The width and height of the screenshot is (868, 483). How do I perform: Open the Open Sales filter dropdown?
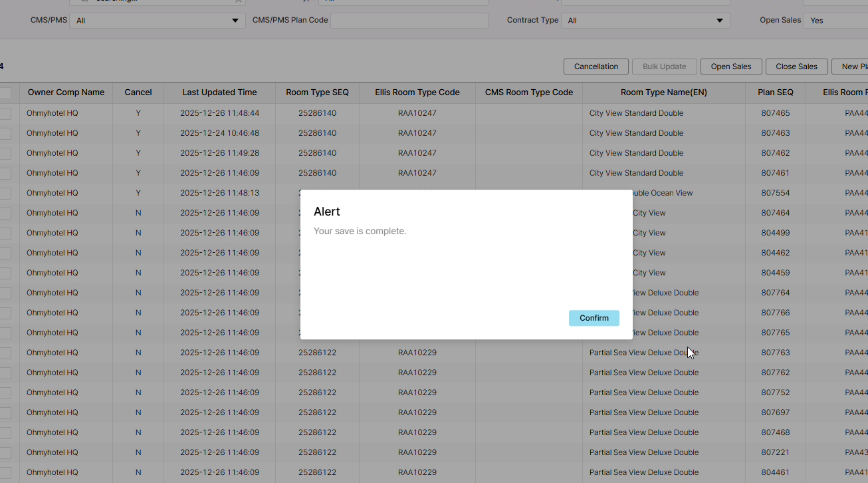835,21
